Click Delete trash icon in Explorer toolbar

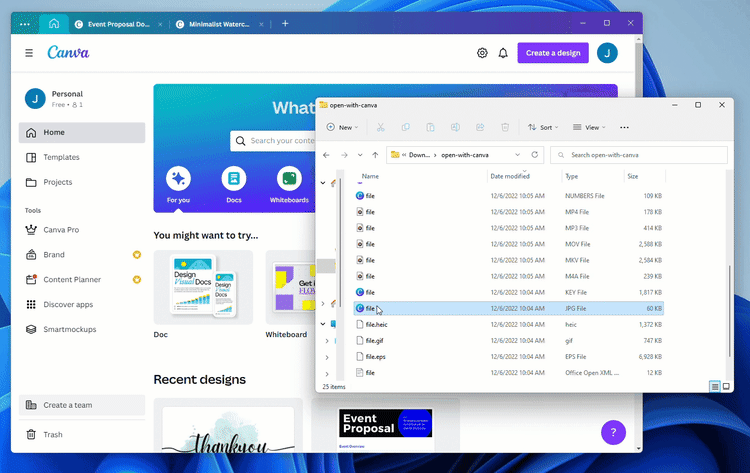(x=505, y=127)
